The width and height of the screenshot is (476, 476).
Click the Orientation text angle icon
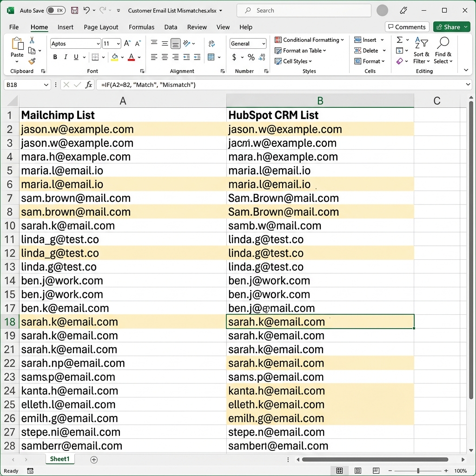click(187, 43)
